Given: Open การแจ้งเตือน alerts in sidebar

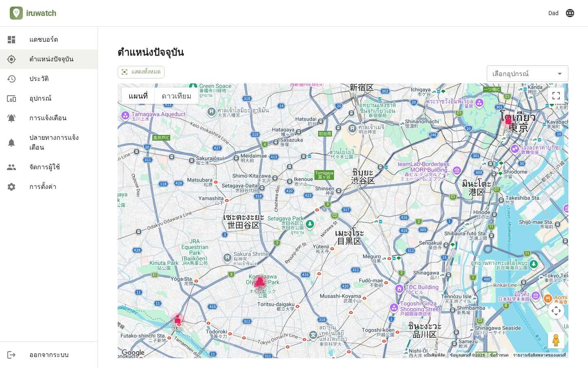Looking at the screenshot, I should (49, 118).
